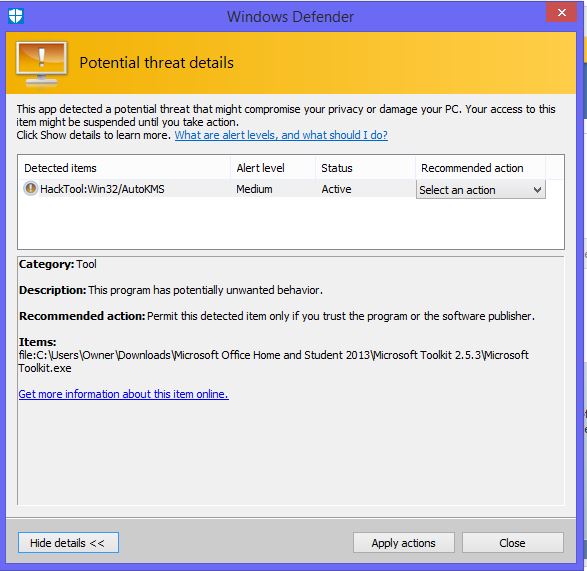
Task: Click empty area of detected items list
Action: [x=291, y=224]
